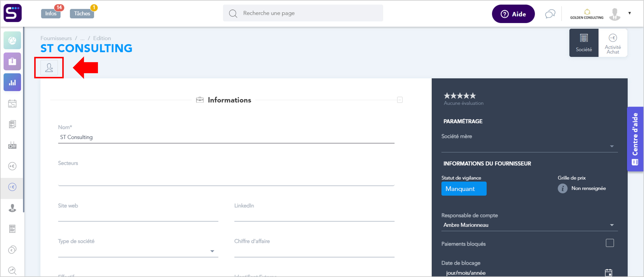The width and height of the screenshot is (644, 277).
Task: Open the Tâches list
Action: point(82,13)
